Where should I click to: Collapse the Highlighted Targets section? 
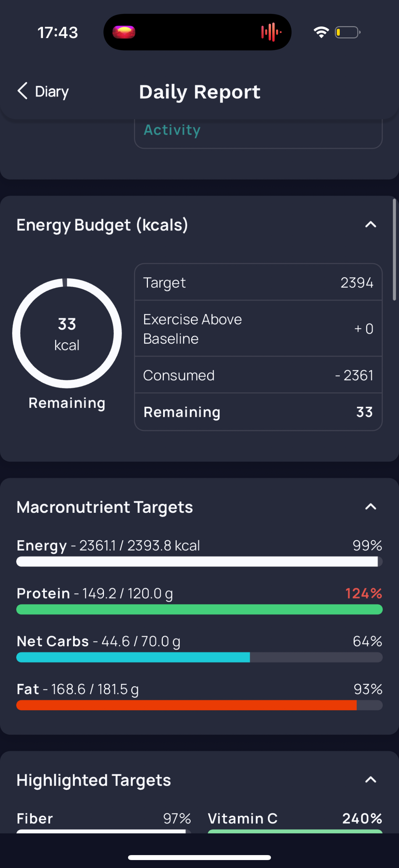(370, 779)
